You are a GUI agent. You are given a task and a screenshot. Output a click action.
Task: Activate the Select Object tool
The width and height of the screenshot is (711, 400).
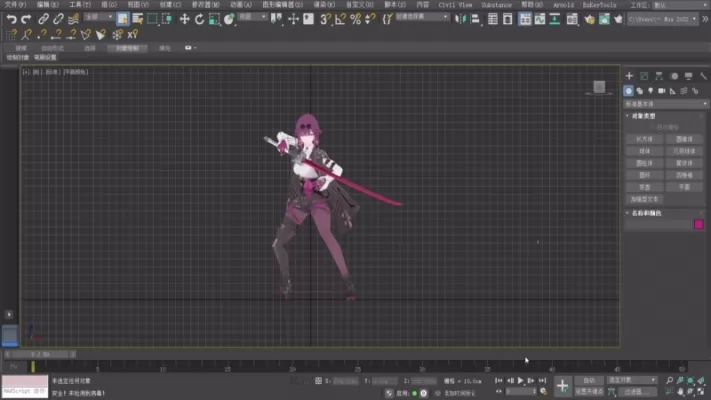point(122,19)
